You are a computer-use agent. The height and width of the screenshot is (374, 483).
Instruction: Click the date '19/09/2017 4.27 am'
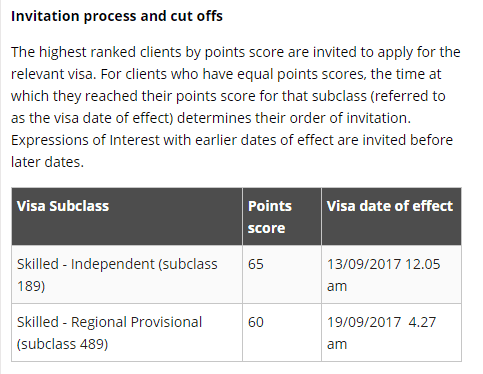[381, 333]
